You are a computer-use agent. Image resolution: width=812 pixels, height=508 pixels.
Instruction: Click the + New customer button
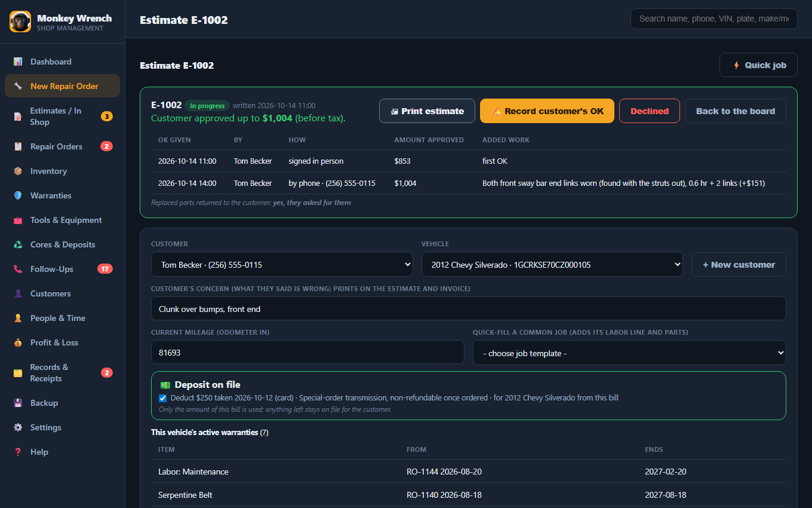tap(739, 265)
